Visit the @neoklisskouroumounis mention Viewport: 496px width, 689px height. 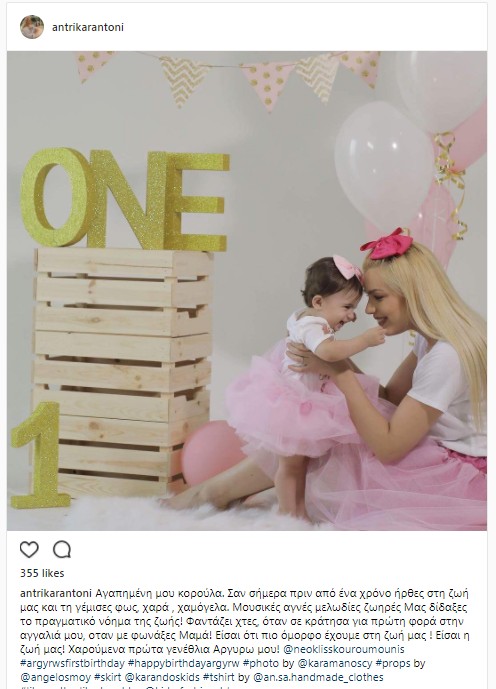[344, 649]
